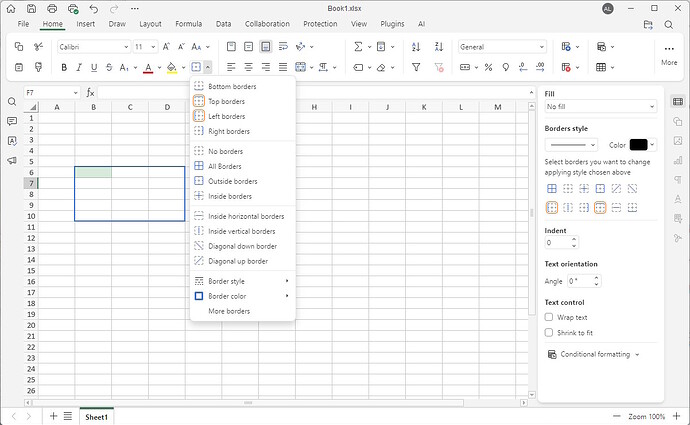Viewport: 690px width, 425px height.
Task: Expand the Conditional formatting dropdown
Action: point(596,354)
